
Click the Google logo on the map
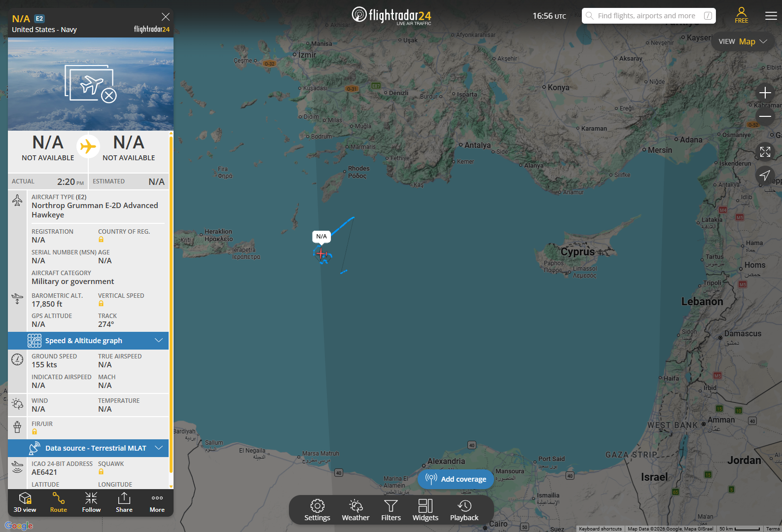(19, 526)
